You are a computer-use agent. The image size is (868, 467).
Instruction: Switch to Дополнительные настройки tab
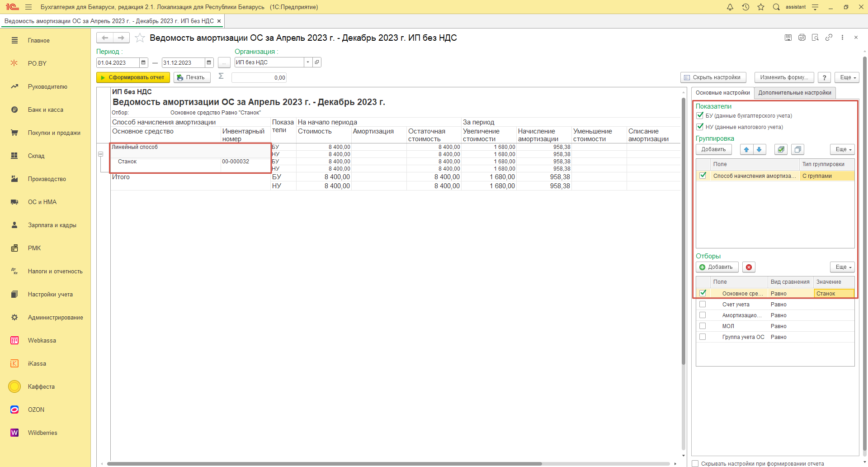pyautogui.click(x=794, y=93)
